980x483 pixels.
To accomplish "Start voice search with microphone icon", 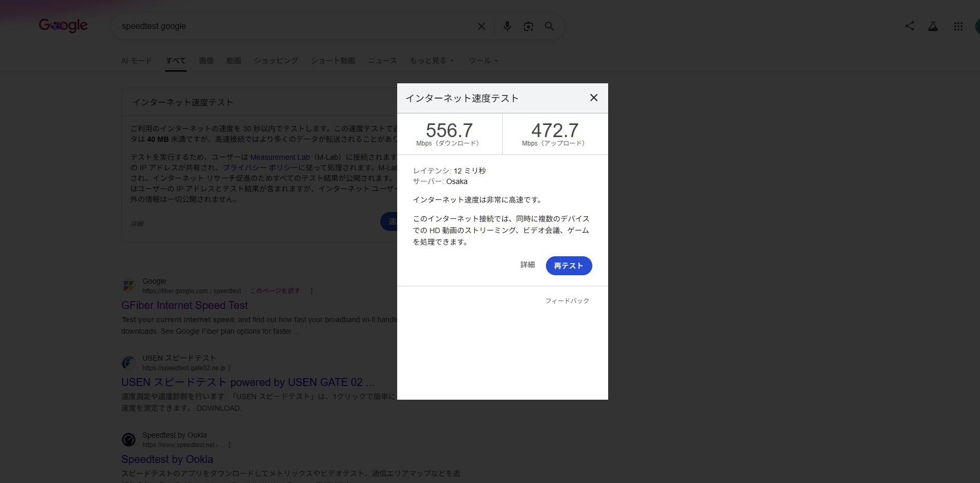I will click(x=507, y=26).
